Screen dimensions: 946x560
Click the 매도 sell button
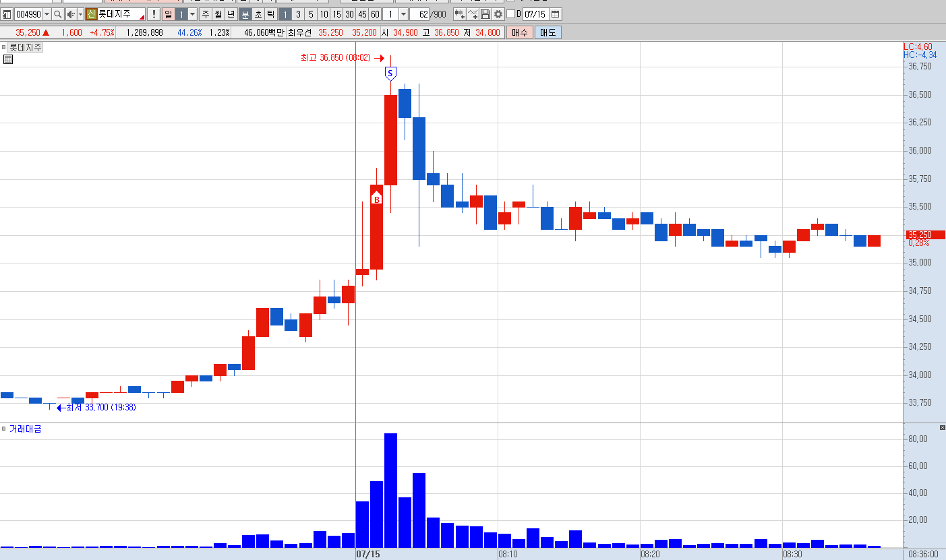pos(548,32)
